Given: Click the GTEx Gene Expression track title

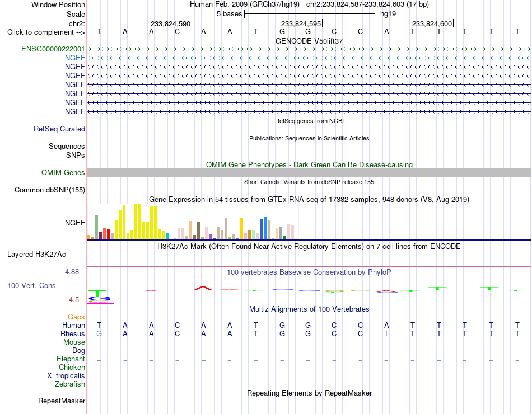Looking at the screenshot, I should point(309,199).
